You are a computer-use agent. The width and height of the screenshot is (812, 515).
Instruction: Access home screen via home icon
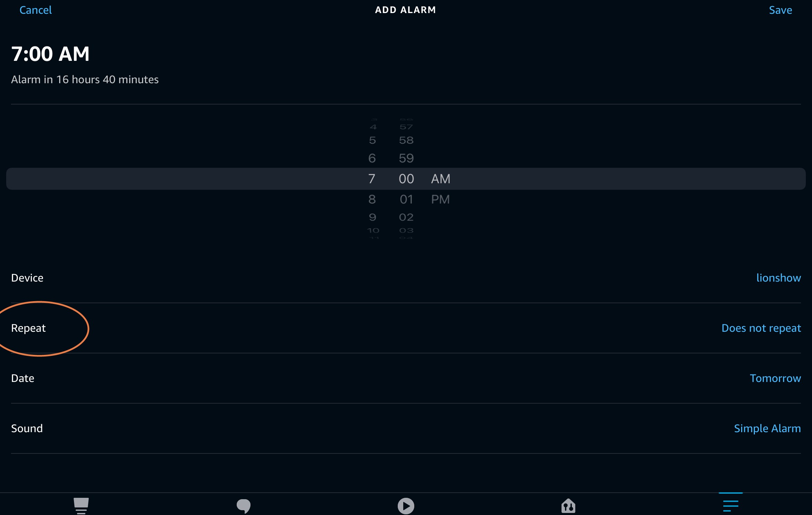568,505
